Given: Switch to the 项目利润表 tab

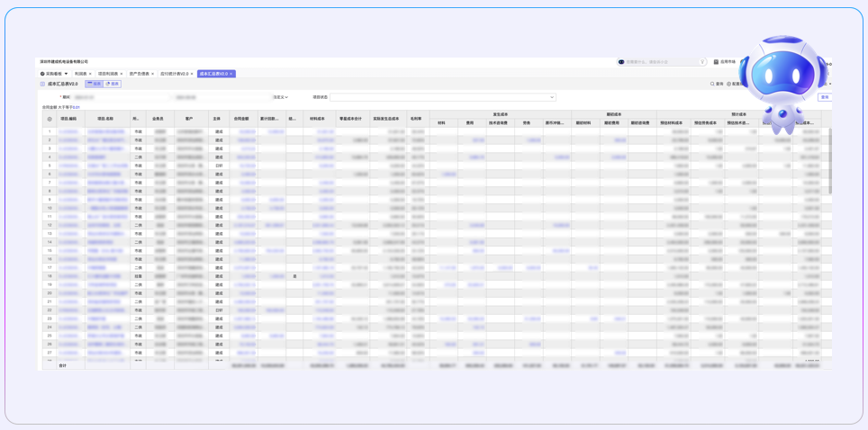Looking at the screenshot, I should pyautogui.click(x=108, y=74).
